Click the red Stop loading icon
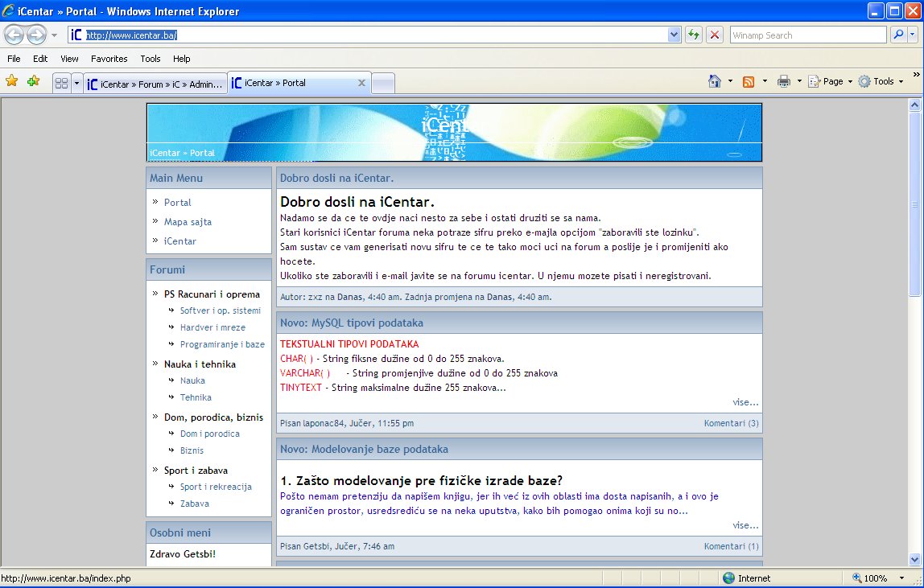The image size is (924, 588). 714,35
